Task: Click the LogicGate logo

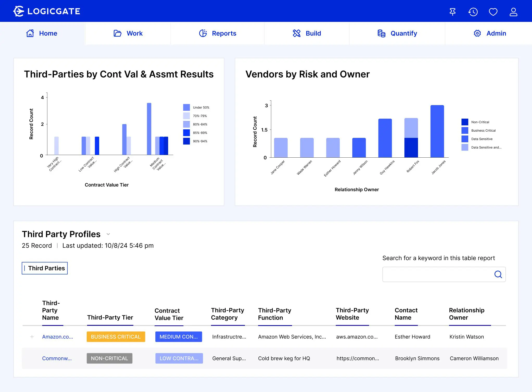Action: 47,11
